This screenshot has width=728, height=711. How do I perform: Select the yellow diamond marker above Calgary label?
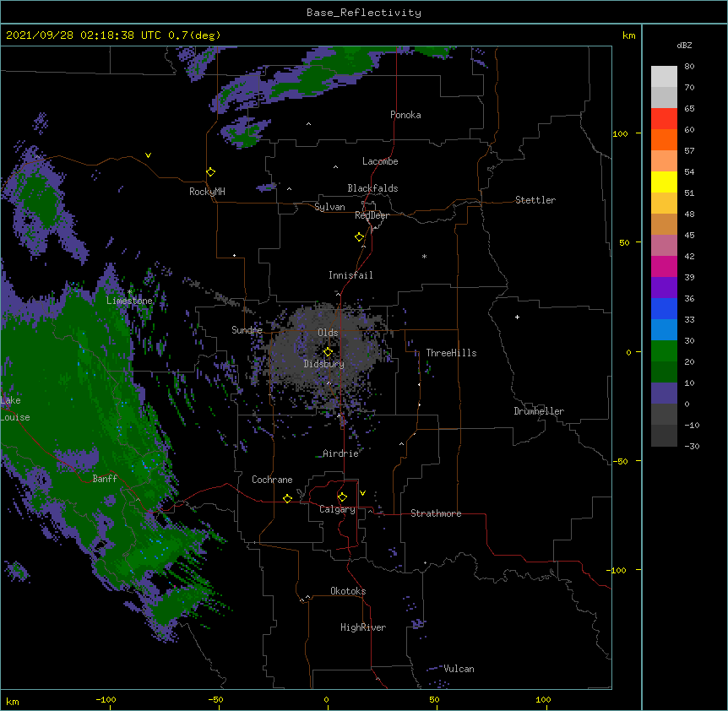(342, 497)
